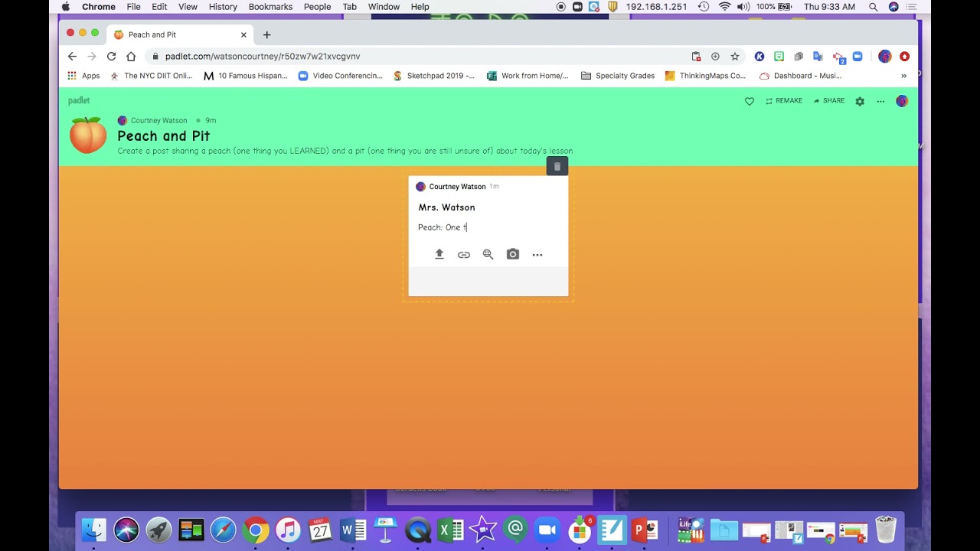Open the Zoom extension in Chrome toolbar
The width and height of the screenshot is (980, 551).
(857, 56)
